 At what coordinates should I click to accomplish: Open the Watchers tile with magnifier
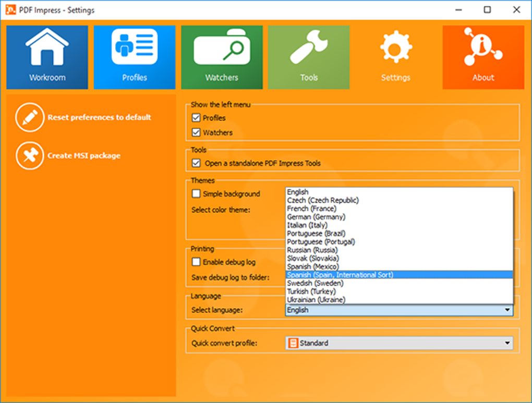coord(222,57)
